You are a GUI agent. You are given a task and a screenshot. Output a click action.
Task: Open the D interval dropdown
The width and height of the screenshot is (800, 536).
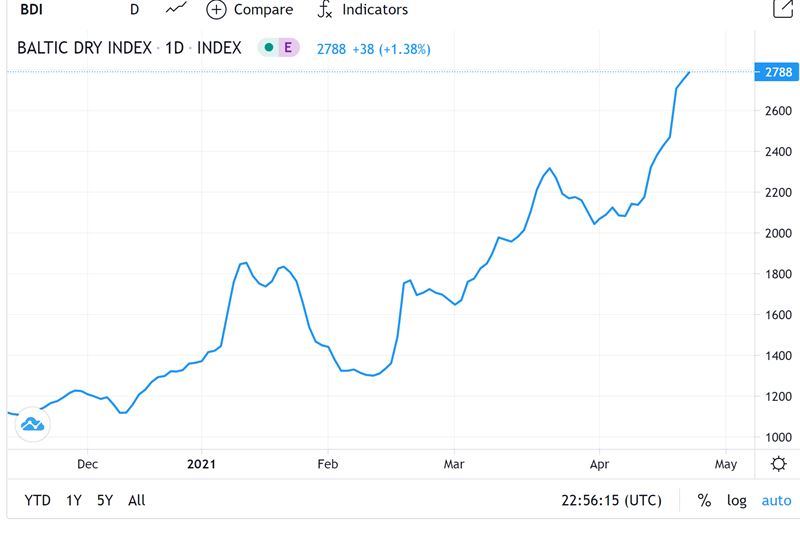click(x=134, y=9)
